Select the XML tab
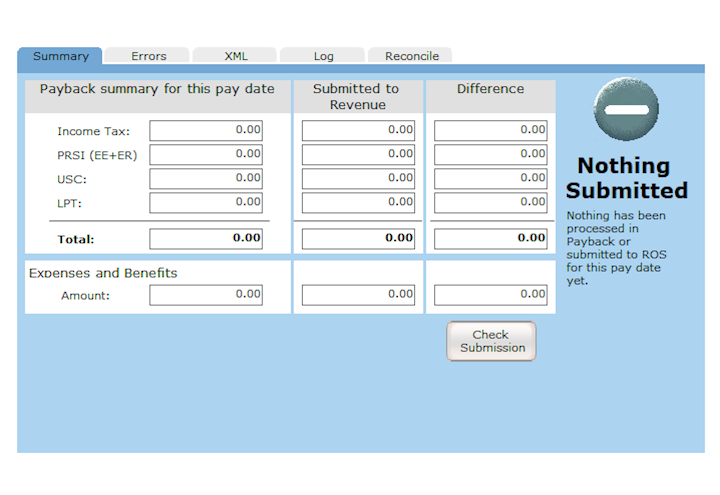This screenshot has height=495, width=720. [x=235, y=56]
